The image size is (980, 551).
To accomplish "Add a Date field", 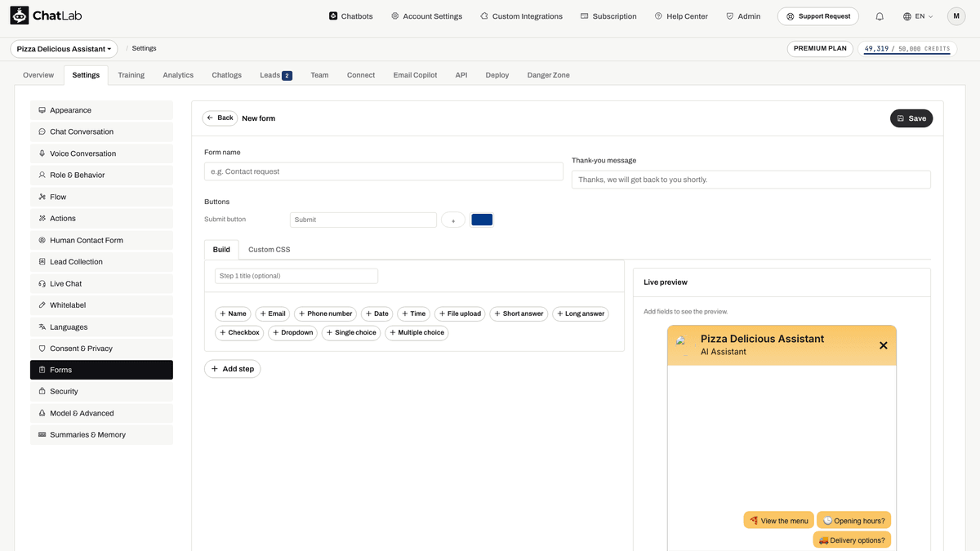I will point(376,313).
